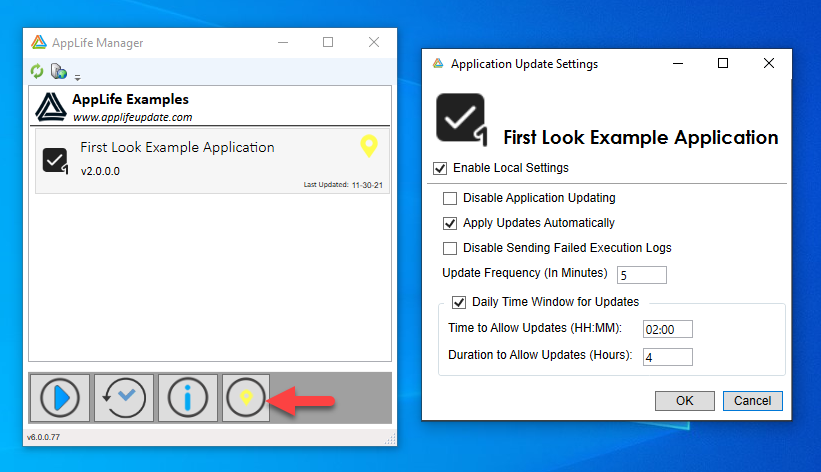The height and width of the screenshot is (472, 821).
Task: Toggle Daily Time Window for Updates checkbox
Action: [459, 302]
